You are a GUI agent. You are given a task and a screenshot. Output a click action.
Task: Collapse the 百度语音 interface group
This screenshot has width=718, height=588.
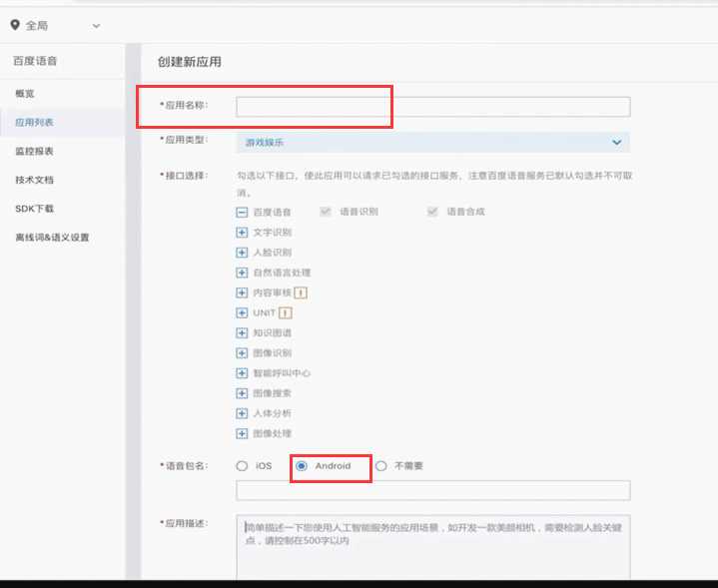[x=242, y=212]
